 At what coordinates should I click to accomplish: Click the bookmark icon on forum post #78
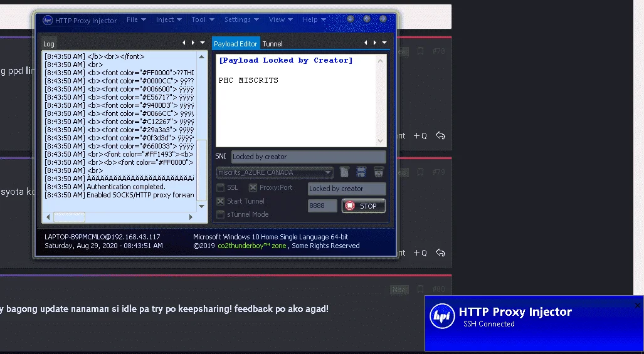click(x=420, y=51)
